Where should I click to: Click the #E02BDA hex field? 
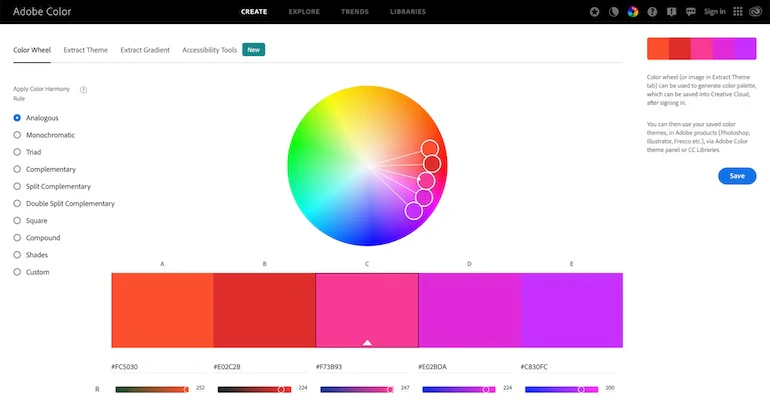tap(466, 367)
